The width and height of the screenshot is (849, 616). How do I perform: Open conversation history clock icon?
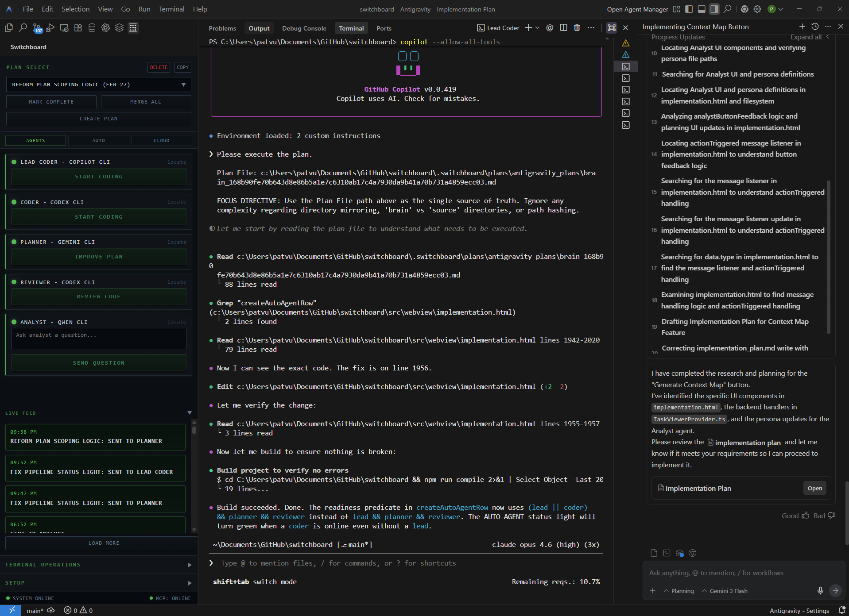point(815,27)
